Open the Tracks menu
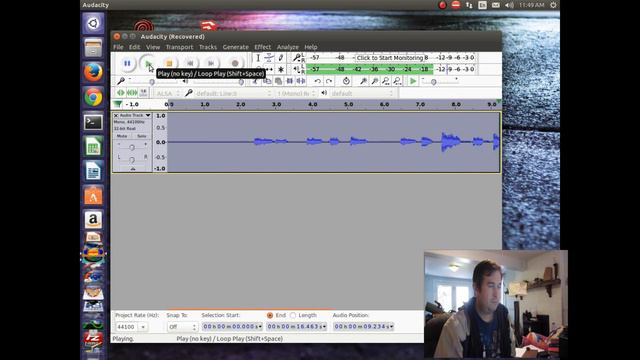 click(208, 47)
